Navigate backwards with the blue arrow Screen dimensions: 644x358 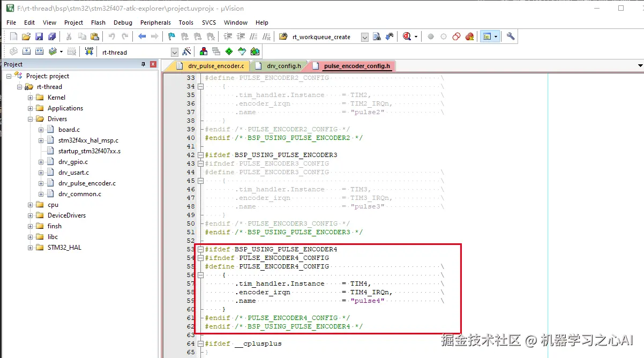tap(142, 36)
